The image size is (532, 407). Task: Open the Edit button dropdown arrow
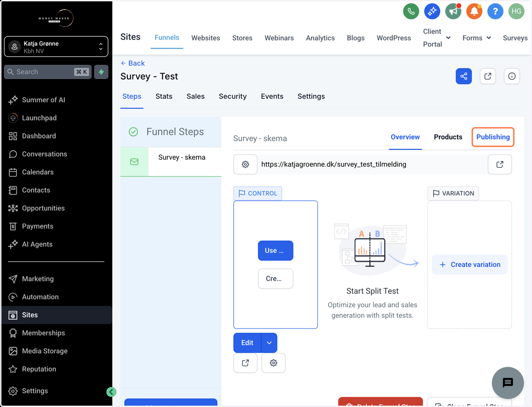(x=269, y=343)
